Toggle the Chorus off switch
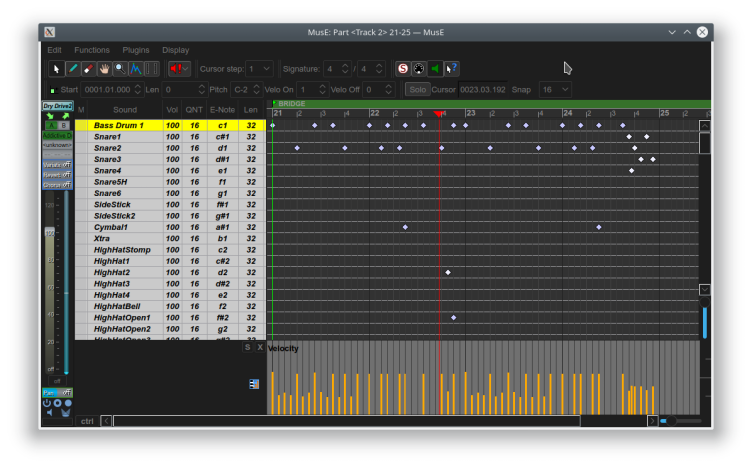 tap(57, 185)
